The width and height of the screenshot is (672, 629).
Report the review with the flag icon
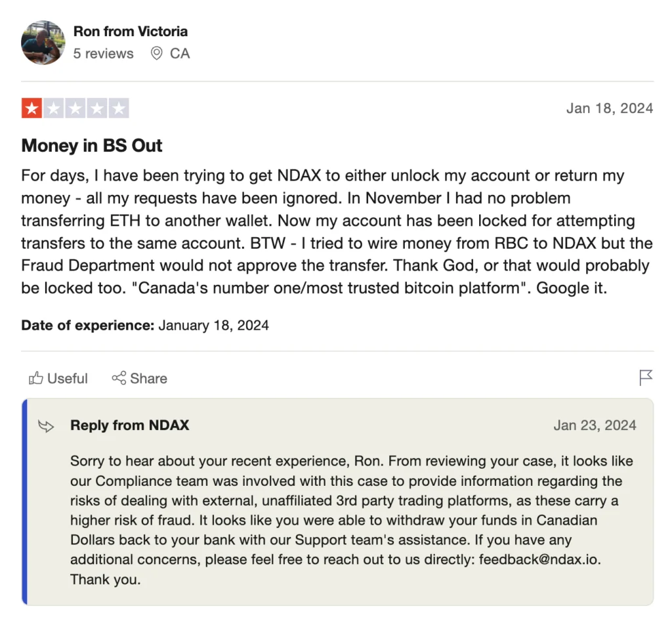pyautogui.click(x=645, y=378)
